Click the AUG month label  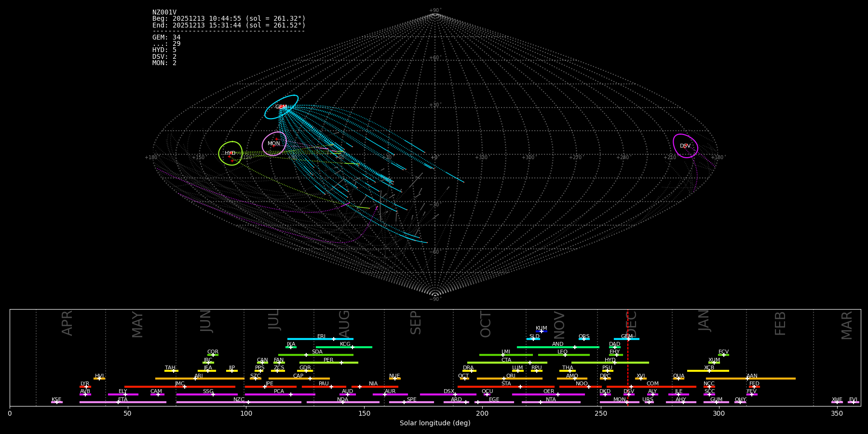[344, 324]
